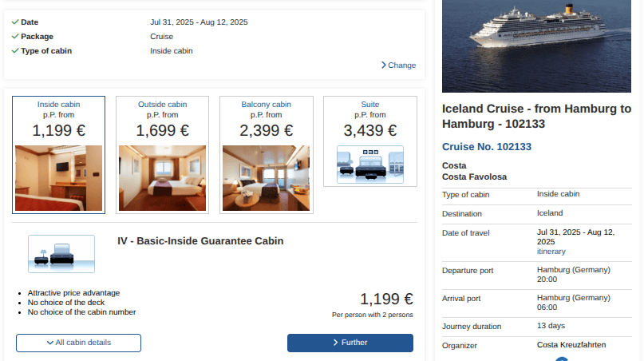Click the Basic-Inside Guarantee Cabin icon
This screenshot has height=361, width=644.
(61, 254)
